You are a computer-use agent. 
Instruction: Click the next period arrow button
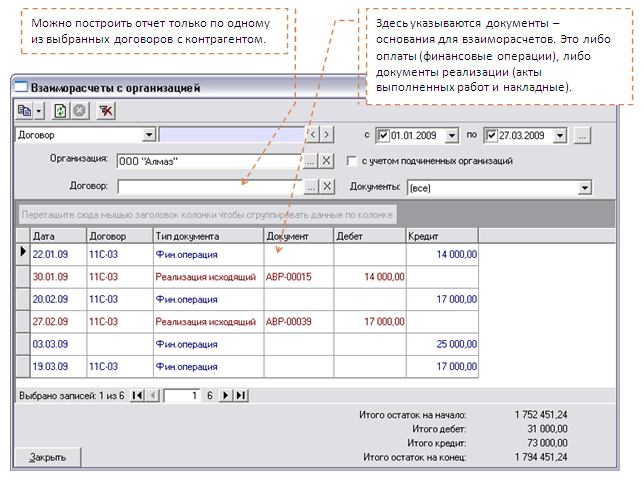pyautogui.click(x=327, y=134)
